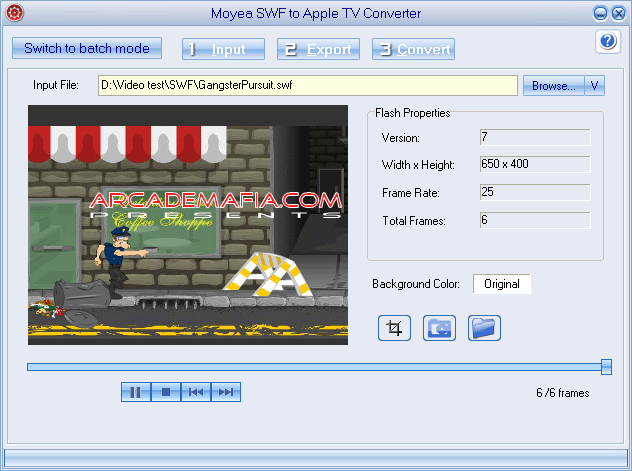Viewport: 632px width, 471px height.
Task: Expand the V dropdown beside Browse
Action: [594, 86]
